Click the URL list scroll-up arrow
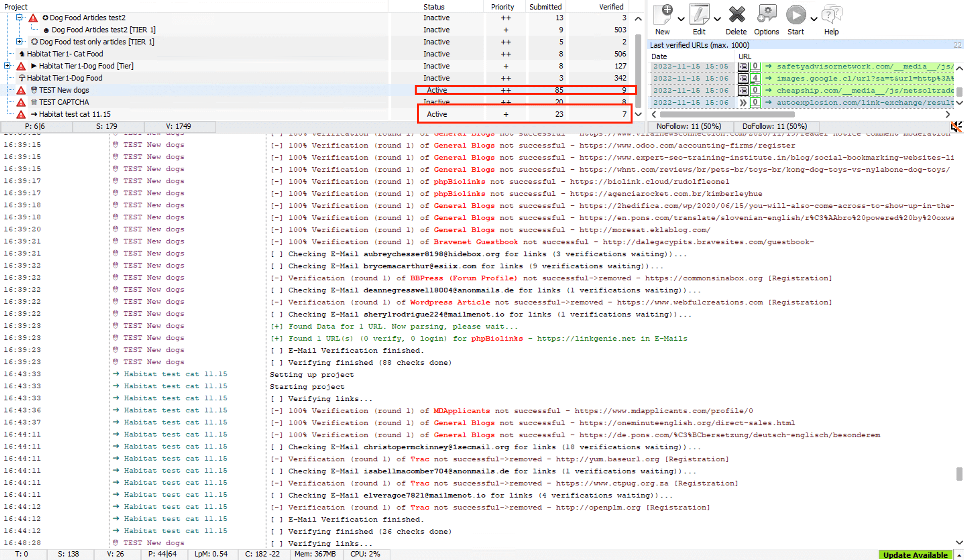The height and width of the screenshot is (560, 964). pyautogui.click(x=959, y=68)
